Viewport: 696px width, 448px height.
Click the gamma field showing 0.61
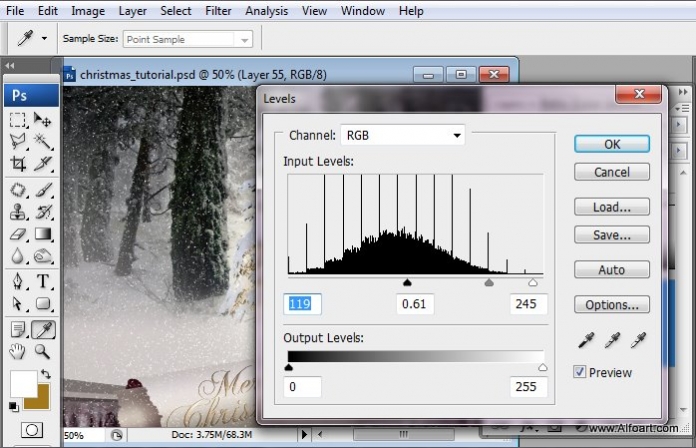(x=415, y=304)
